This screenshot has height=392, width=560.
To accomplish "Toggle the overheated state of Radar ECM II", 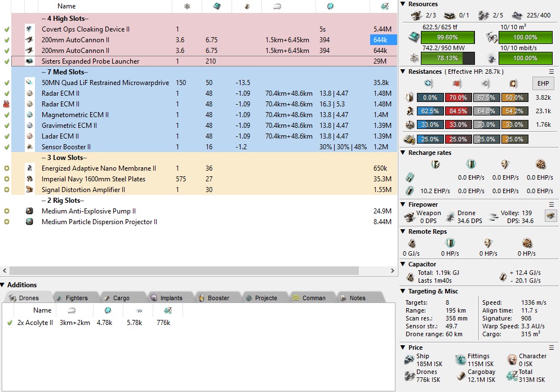I will point(7,104).
